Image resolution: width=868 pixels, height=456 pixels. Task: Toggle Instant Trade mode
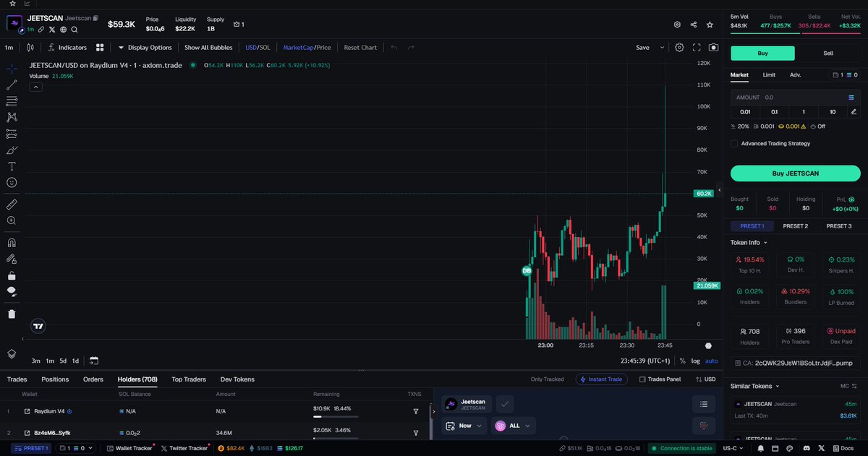click(601, 379)
